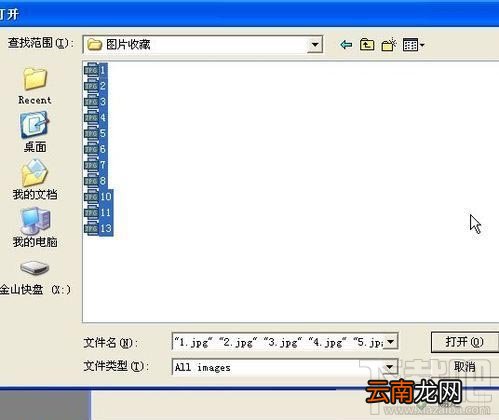Select image file 5 in list
This screenshot has height=420, width=499.
click(x=96, y=133)
